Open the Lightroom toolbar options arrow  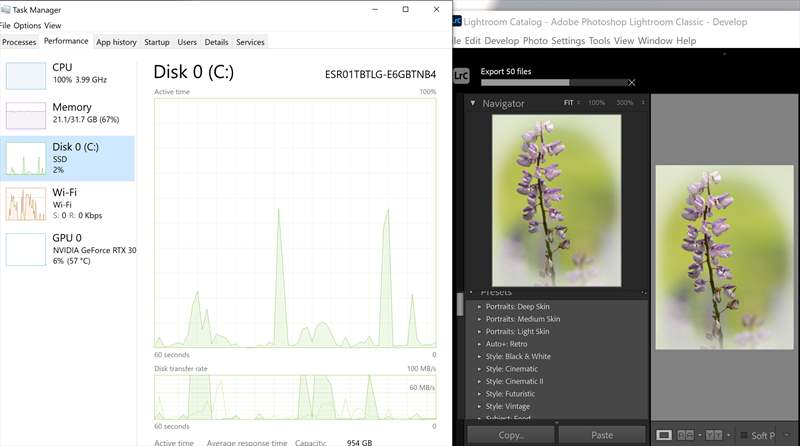click(x=787, y=435)
